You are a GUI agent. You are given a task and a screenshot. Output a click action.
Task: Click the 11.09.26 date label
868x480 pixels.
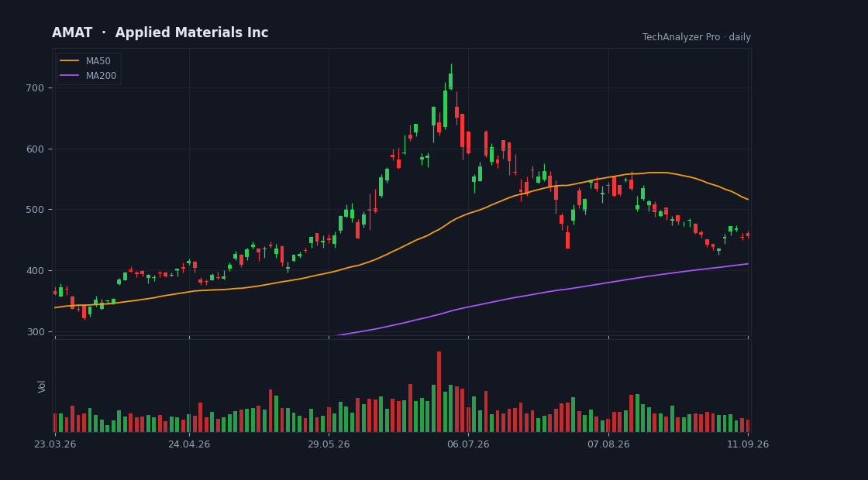point(748,444)
